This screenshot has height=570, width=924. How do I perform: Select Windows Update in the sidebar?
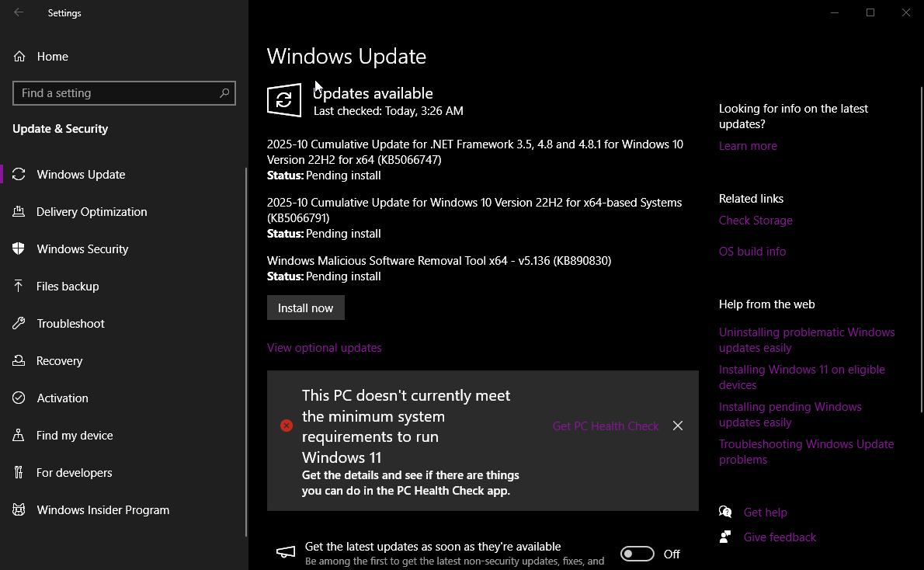click(x=81, y=175)
